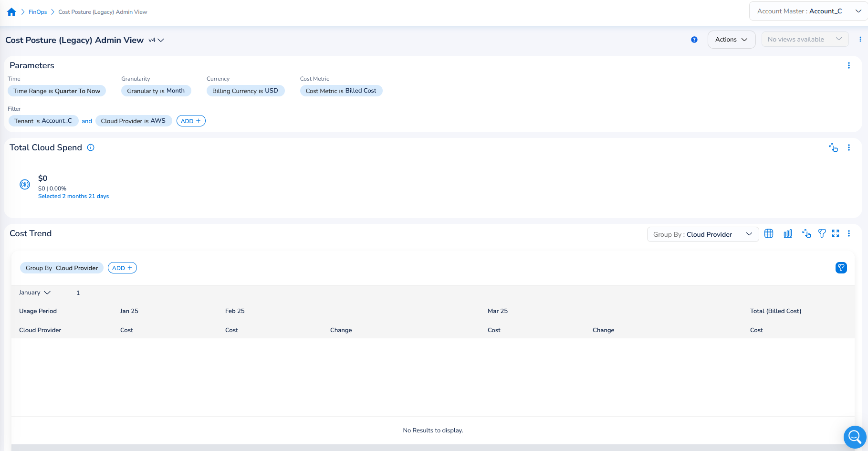Open the Parameters panel three-dot menu
868x451 pixels.
coord(849,65)
